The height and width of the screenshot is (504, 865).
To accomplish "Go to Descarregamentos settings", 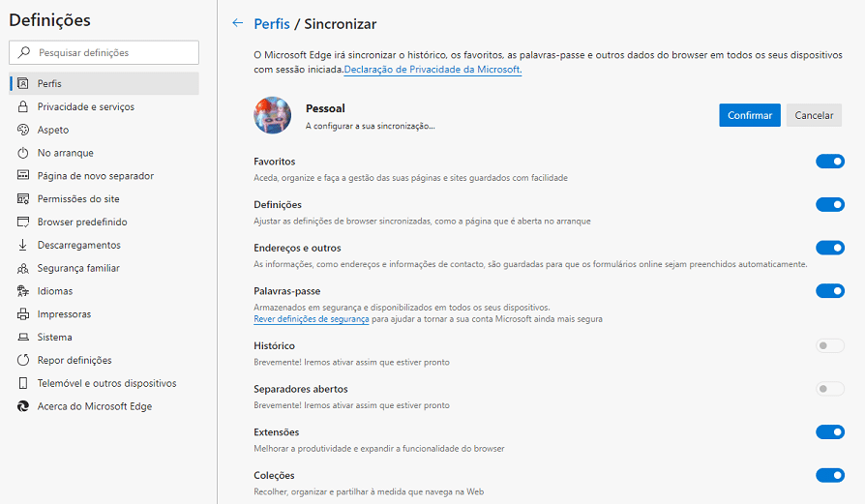I will coord(104,245).
